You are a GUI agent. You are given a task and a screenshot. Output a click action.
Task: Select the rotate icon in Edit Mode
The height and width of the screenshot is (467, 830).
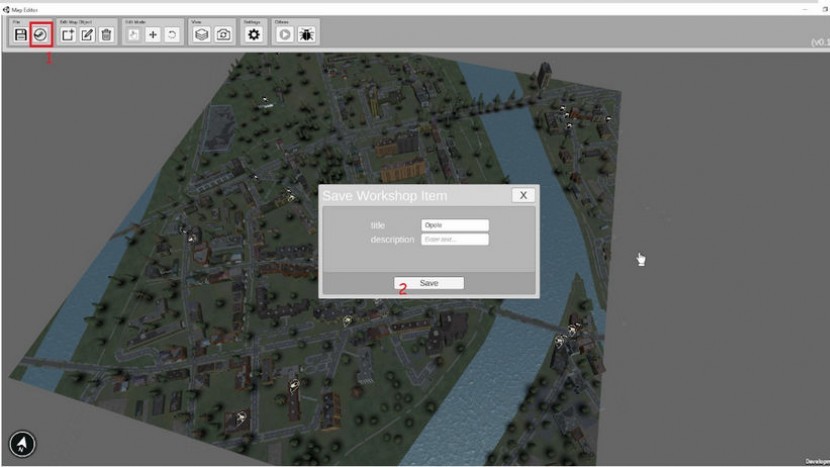[x=172, y=34]
